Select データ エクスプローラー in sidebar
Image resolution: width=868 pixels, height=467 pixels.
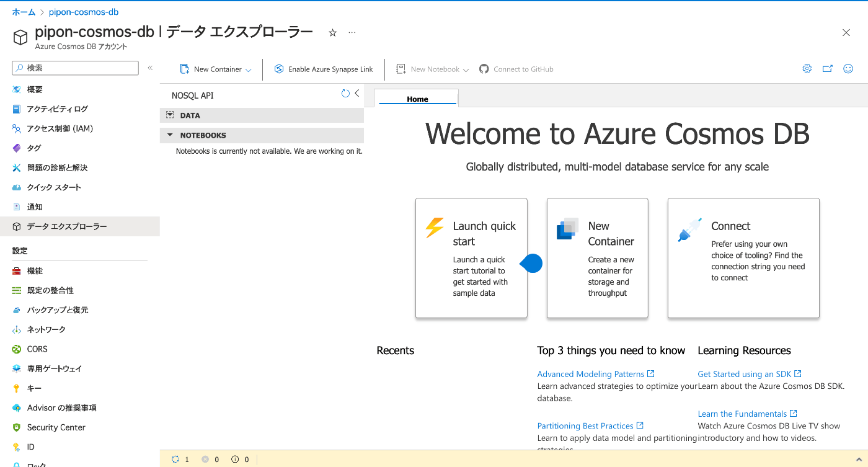click(x=80, y=226)
